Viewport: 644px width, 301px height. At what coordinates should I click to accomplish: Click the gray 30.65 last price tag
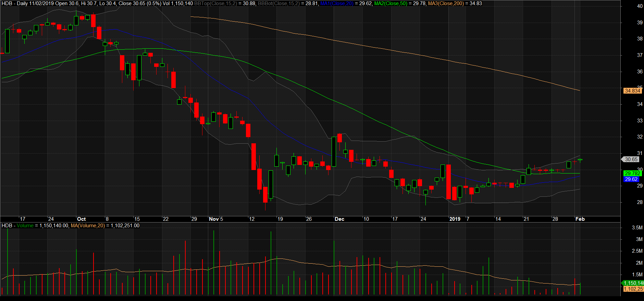[631, 159]
